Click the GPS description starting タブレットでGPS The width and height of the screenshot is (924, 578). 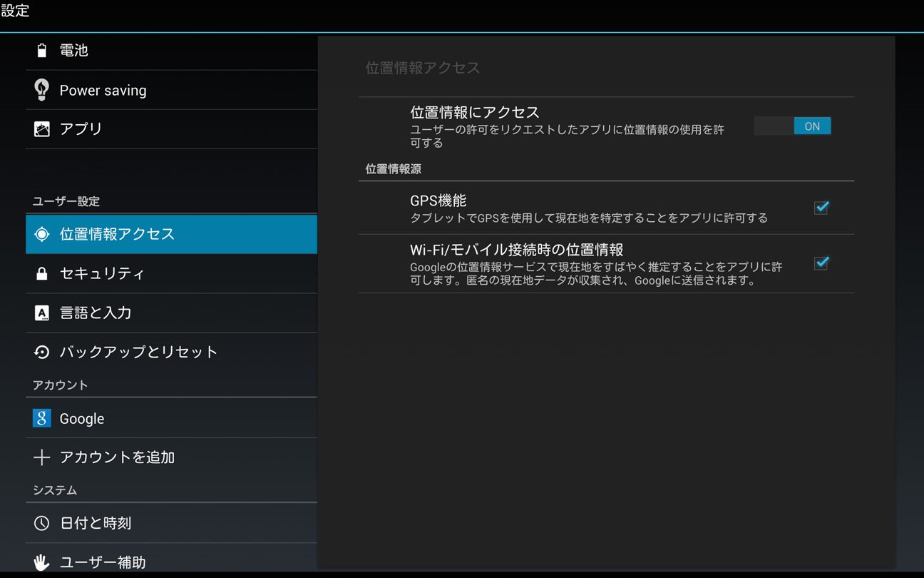589,218
